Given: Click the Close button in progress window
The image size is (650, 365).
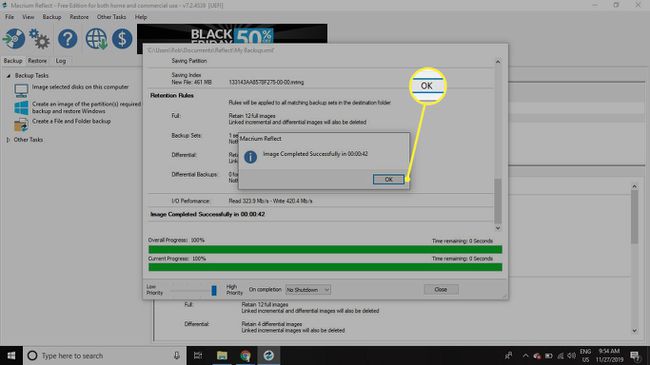Looking at the screenshot, I should point(441,289).
